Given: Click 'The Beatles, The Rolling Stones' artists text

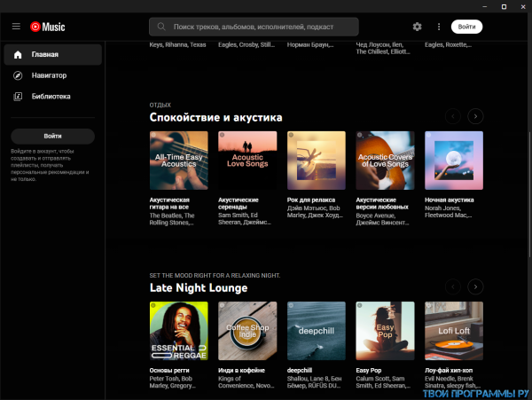Looking at the screenshot, I should (x=172, y=219).
